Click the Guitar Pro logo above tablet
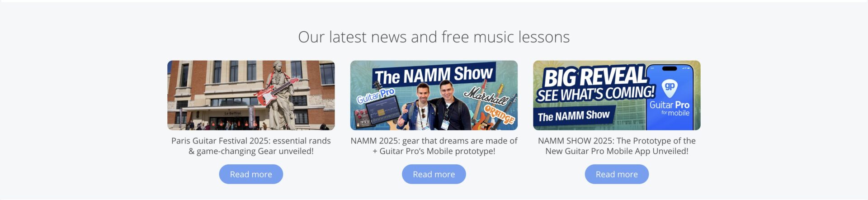Viewport: 868px width, 200px height. click(x=376, y=95)
